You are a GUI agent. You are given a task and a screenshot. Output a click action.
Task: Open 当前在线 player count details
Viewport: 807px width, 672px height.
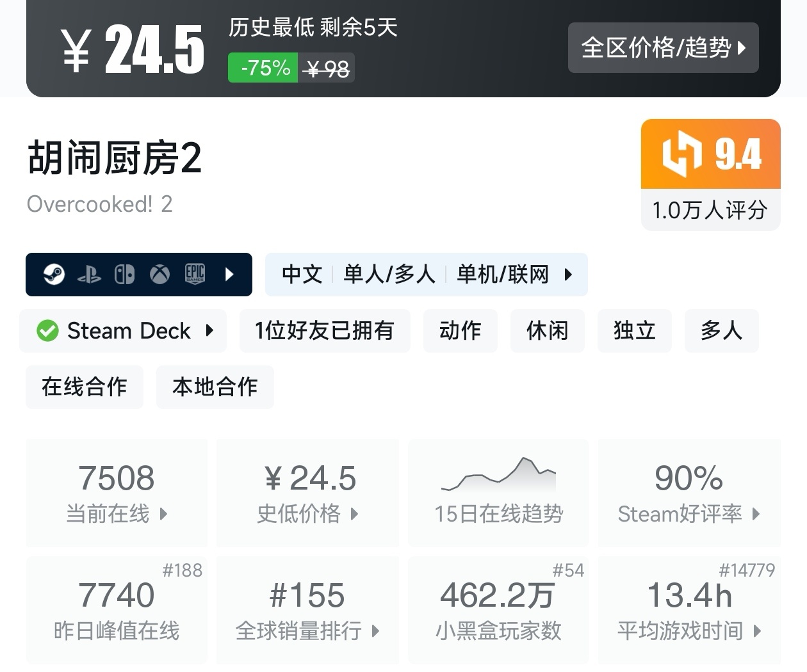(117, 493)
